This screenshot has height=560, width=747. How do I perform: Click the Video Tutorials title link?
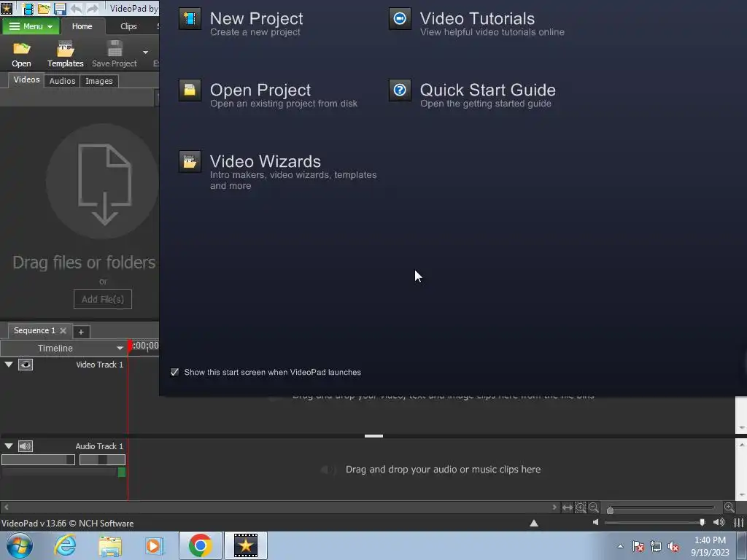coord(477,18)
